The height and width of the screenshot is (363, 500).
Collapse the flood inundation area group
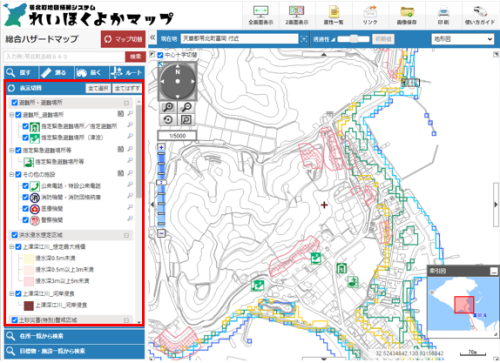[126, 235]
